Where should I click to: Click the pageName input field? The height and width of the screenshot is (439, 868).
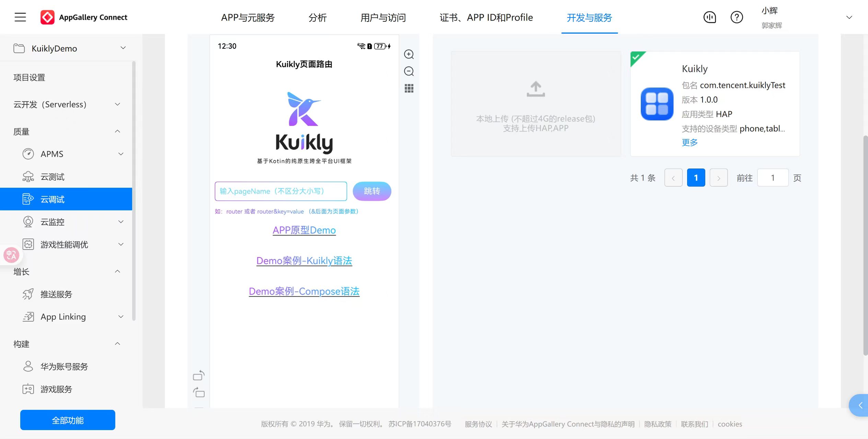coord(280,191)
